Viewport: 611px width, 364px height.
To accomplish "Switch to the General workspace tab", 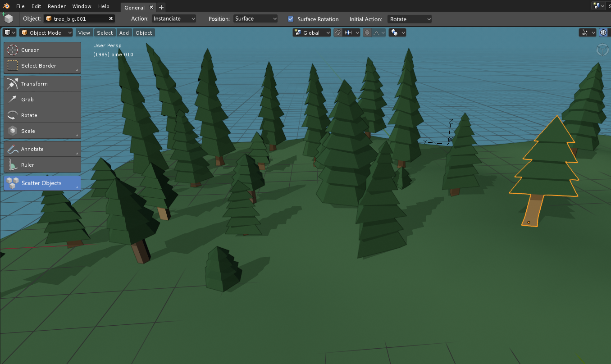I will 134,7.
